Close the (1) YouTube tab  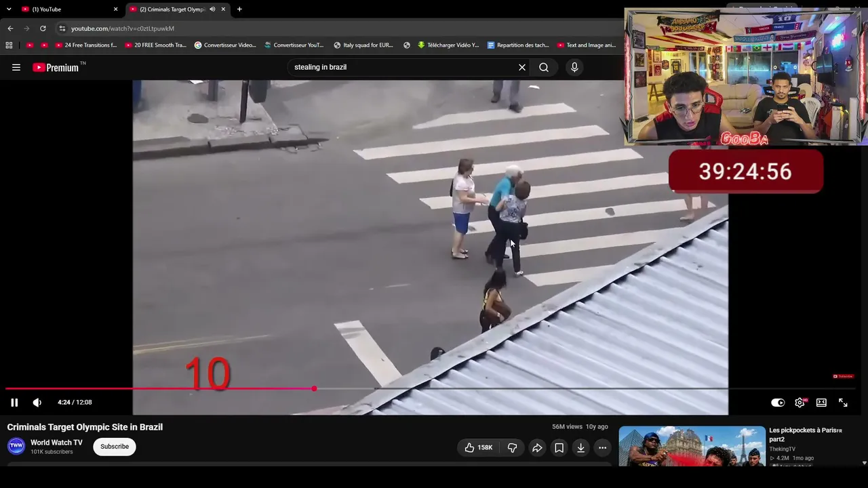tap(115, 9)
